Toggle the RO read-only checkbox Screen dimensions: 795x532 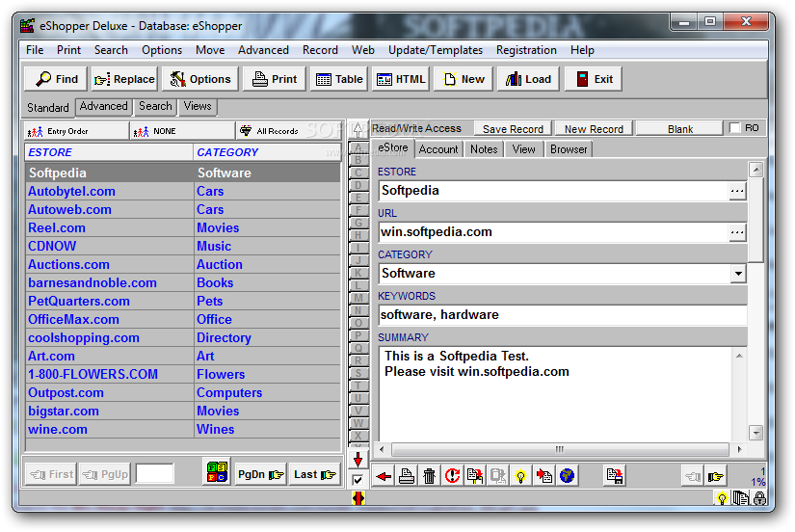tap(734, 128)
